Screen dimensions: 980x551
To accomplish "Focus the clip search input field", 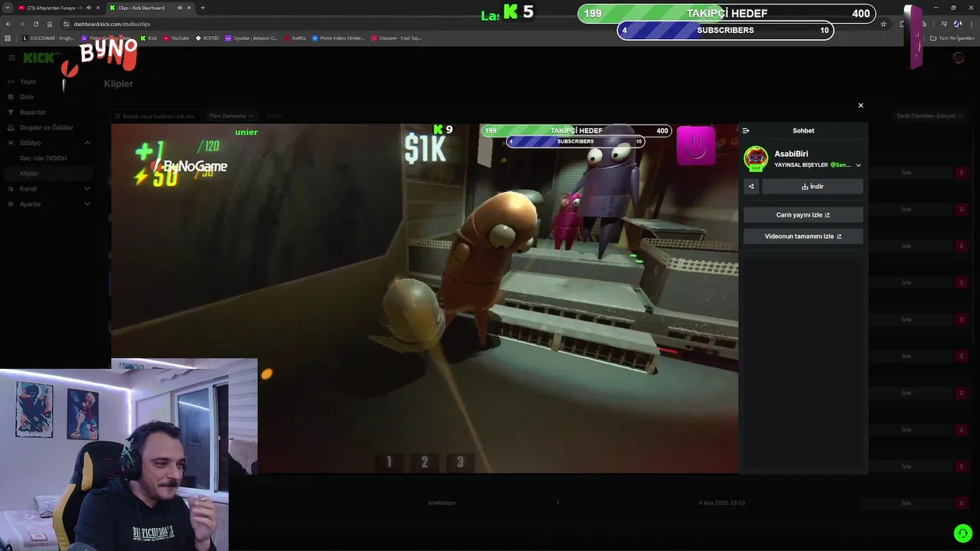I will [x=155, y=116].
